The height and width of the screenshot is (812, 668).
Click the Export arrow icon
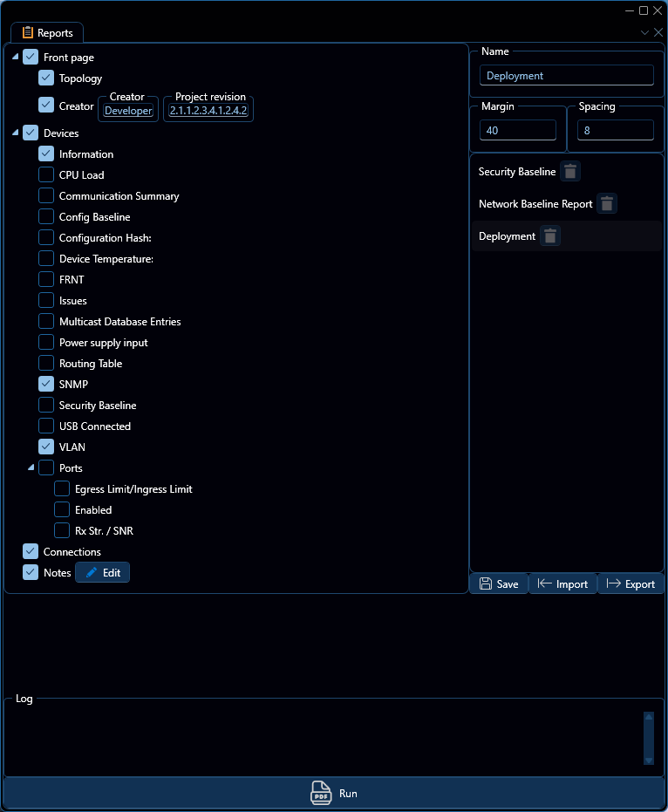613,584
